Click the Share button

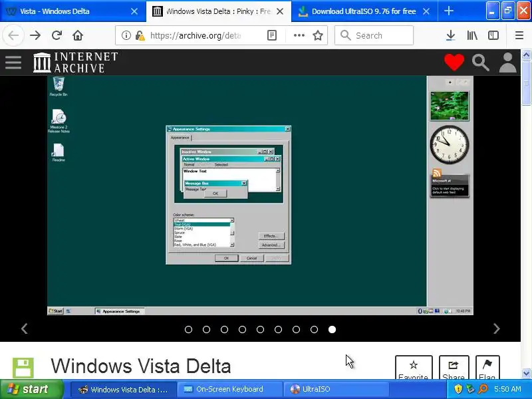pyautogui.click(x=454, y=368)
